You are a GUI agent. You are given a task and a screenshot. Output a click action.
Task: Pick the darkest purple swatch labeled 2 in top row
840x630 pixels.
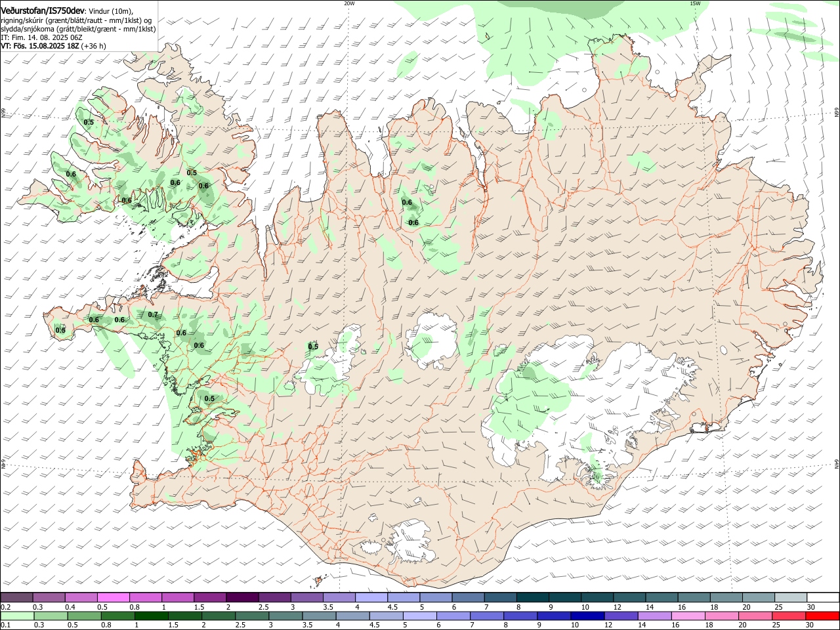coord(242,598)
